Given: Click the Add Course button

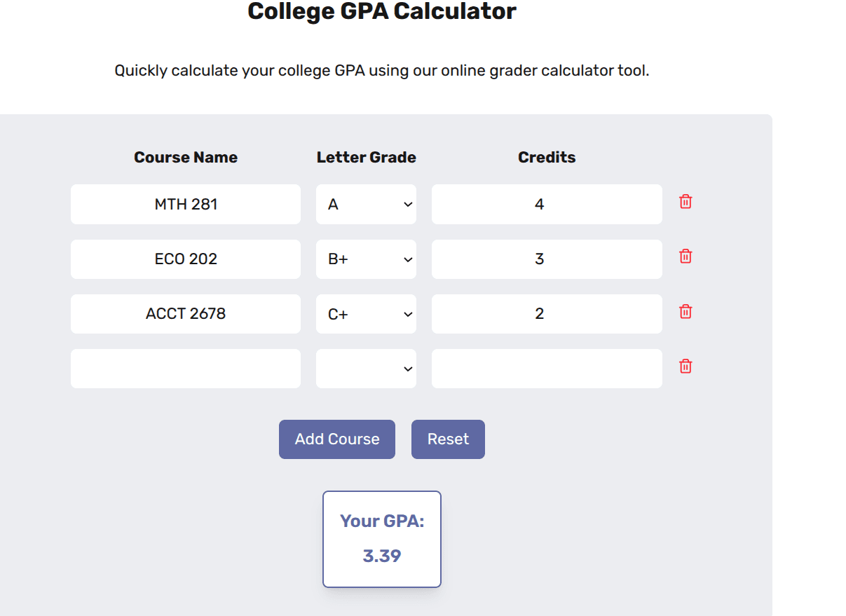Looking at the screenshot, I should [x=336, y=439].
